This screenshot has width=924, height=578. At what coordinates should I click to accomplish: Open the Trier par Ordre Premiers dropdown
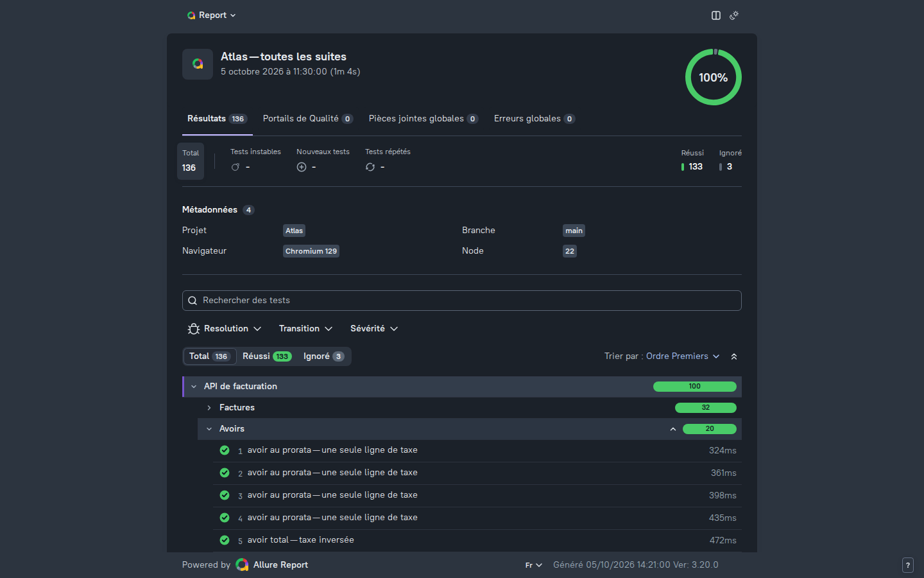tap(662, 356)
